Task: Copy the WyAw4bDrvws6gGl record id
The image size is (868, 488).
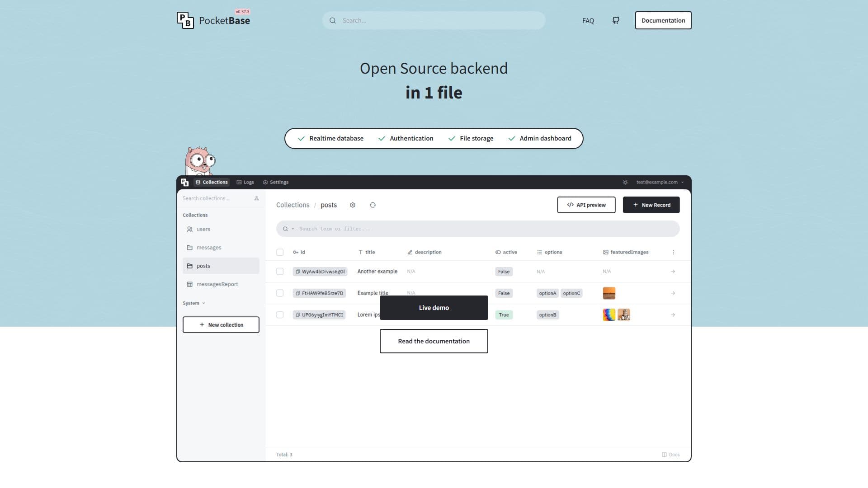Action: (x=298, y=272)
